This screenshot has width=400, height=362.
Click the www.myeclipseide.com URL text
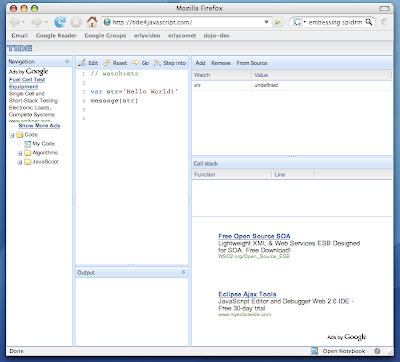pos(244,314)
